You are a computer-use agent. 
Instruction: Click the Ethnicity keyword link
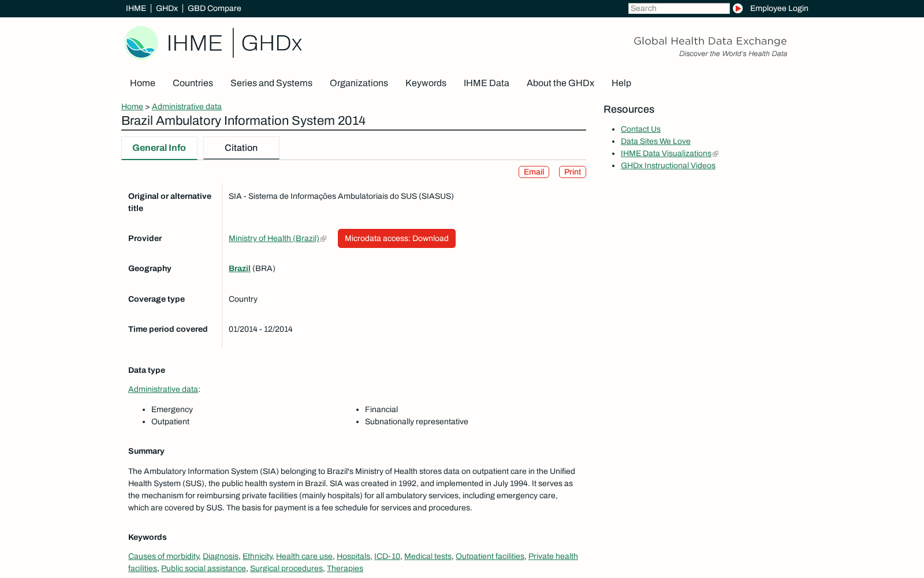[x=257, y=556]
